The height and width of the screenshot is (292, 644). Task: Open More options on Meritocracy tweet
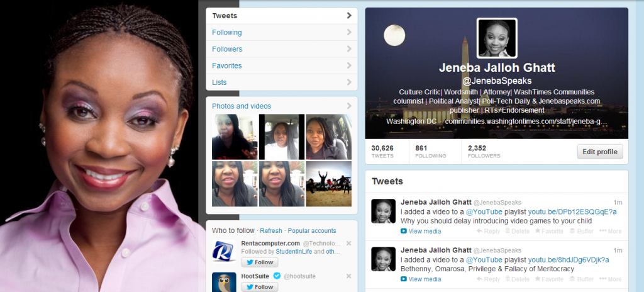(x=610, y=279)
